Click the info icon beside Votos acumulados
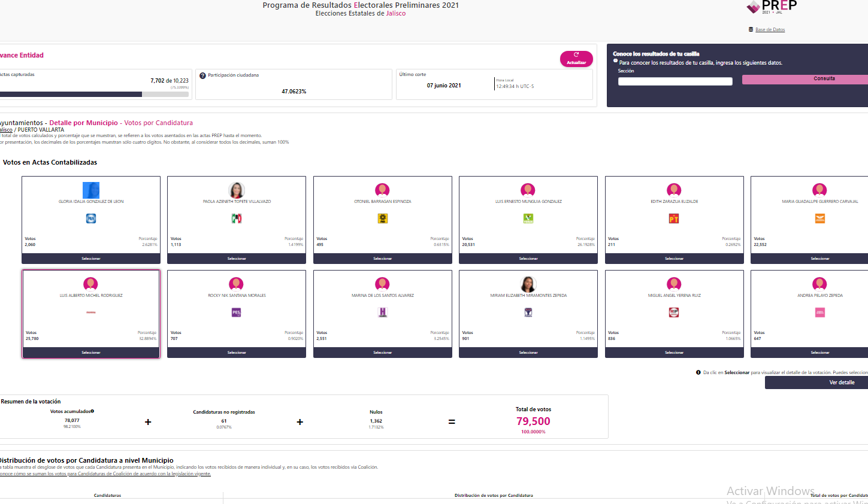 [x=92, y=411]
